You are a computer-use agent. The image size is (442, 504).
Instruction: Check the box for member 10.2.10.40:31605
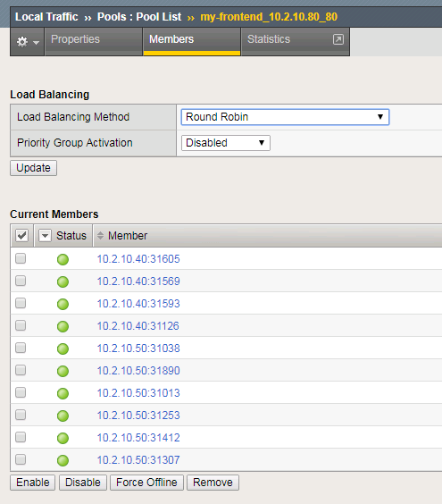coord(21,258)
